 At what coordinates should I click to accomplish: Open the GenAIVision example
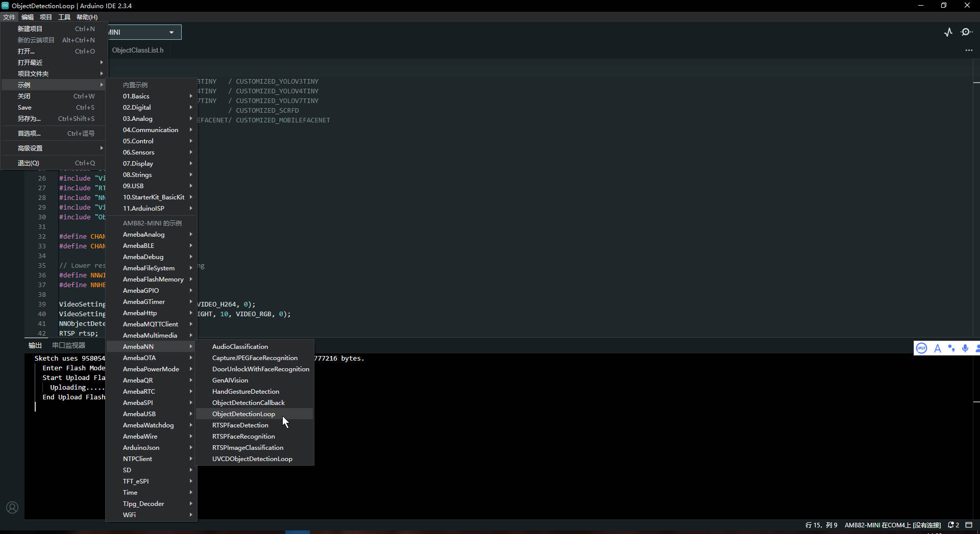pos(255,380)
